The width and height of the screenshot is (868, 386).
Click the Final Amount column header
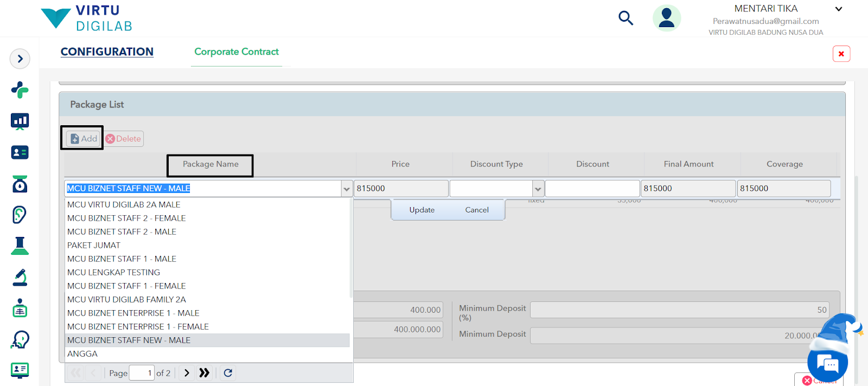point(688,164)
